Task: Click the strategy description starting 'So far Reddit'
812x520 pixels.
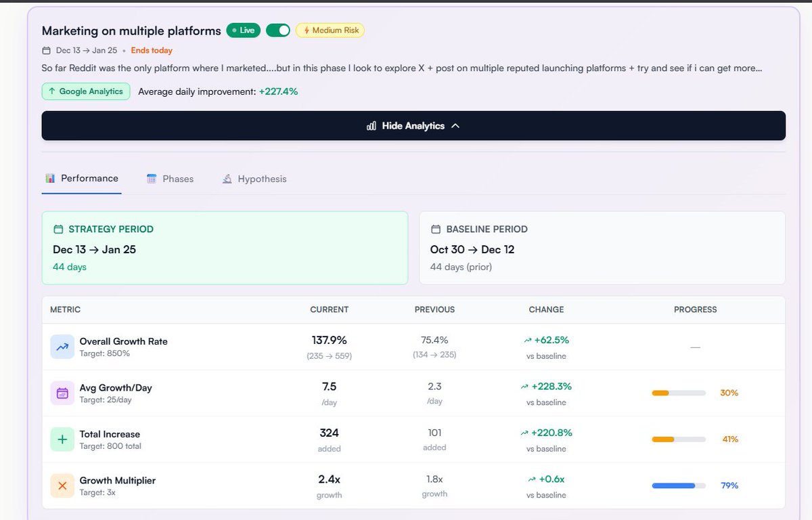Action: 402,68
